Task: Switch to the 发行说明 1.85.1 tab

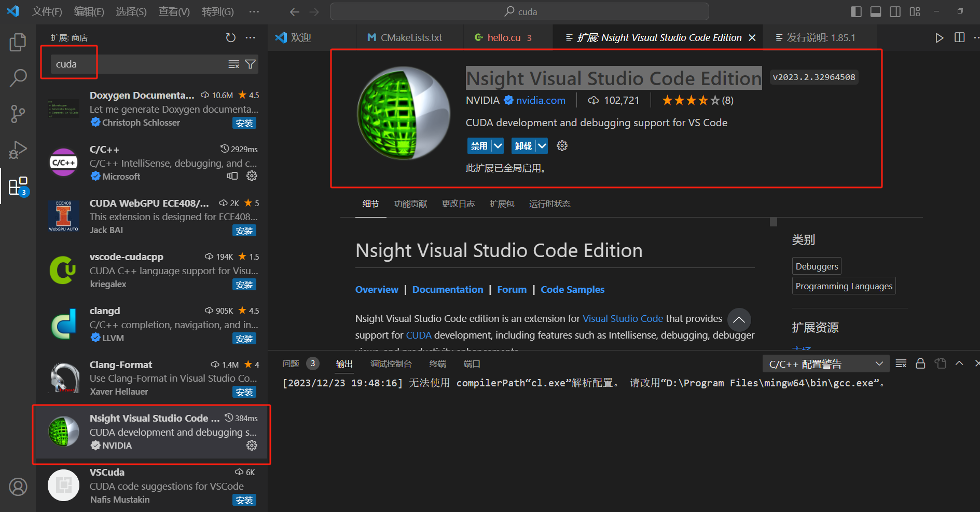Action: click(x=820, y=37)
